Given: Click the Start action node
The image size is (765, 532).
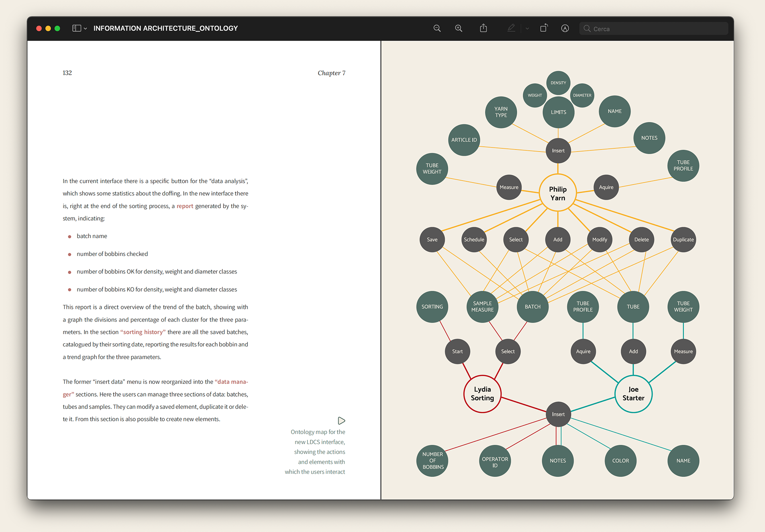Looking at the screenshot, I should [457, 351].
